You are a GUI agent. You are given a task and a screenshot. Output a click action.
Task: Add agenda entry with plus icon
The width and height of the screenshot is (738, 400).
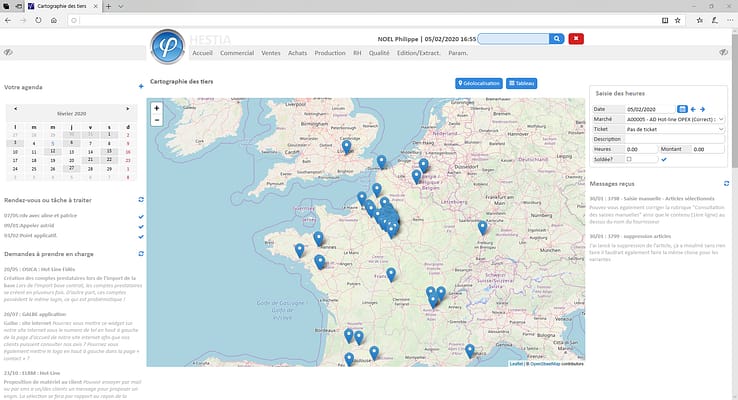point(141,87)
